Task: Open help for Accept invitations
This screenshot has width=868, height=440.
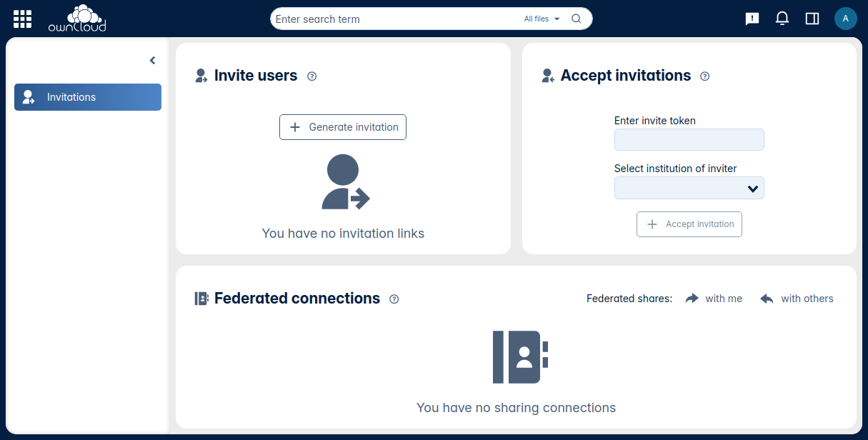Action: click(x=704, y=76)
